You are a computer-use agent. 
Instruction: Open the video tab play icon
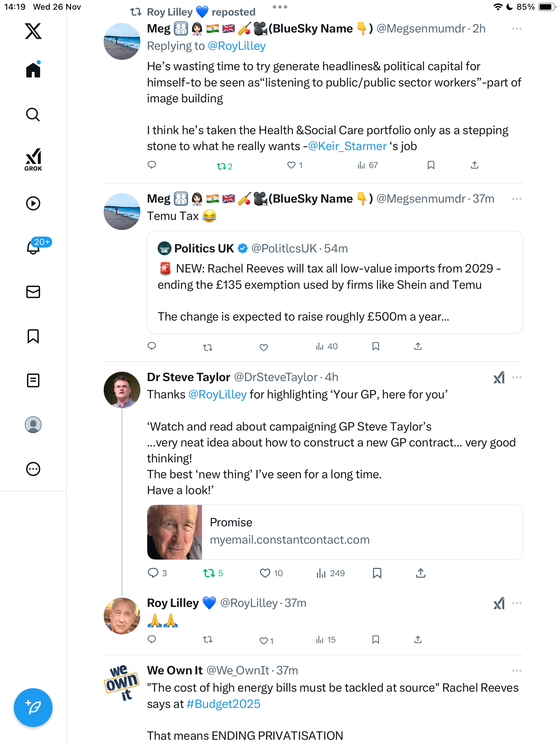coord(33,203)
